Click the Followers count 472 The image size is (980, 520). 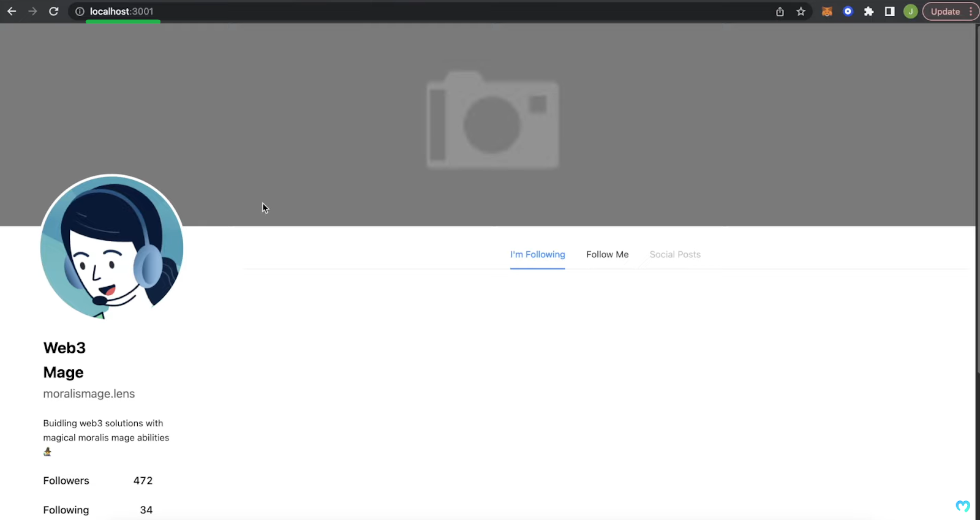coord(143,481)
